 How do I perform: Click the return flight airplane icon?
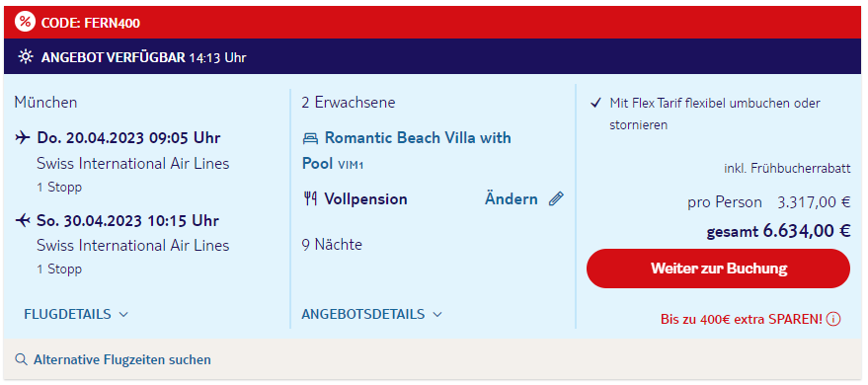[x=23, y=221]
